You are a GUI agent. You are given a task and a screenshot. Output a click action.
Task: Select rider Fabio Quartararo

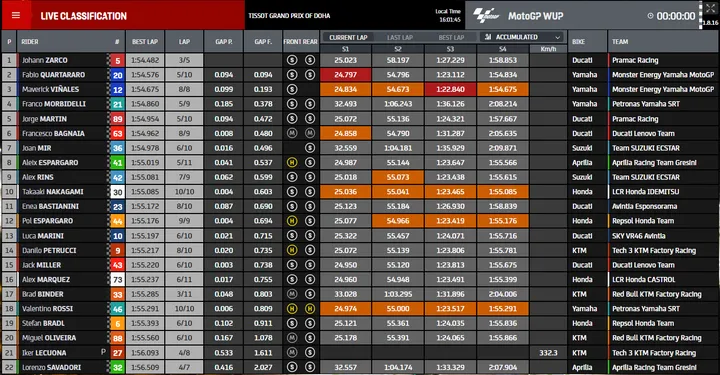53,75
